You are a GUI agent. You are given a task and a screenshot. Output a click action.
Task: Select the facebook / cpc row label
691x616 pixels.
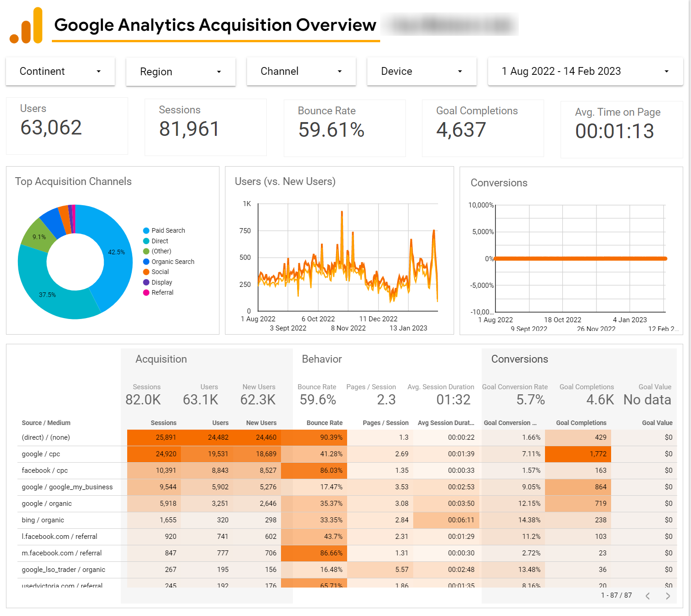point(45,470)
